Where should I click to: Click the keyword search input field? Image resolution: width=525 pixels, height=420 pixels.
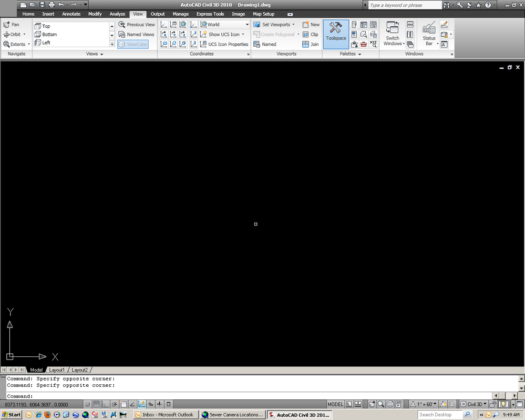pyautogui.click(x=405, y=5)
